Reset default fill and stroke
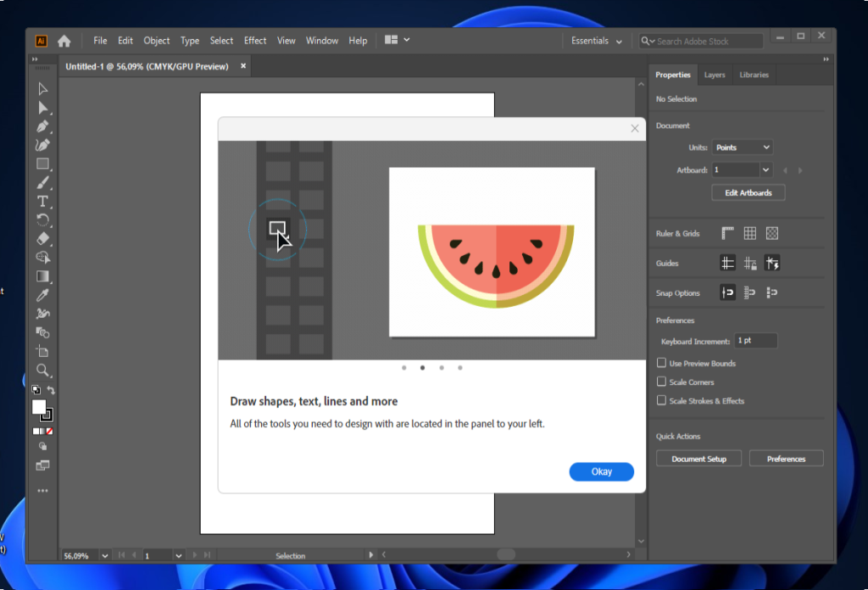 tap(36, 390)
